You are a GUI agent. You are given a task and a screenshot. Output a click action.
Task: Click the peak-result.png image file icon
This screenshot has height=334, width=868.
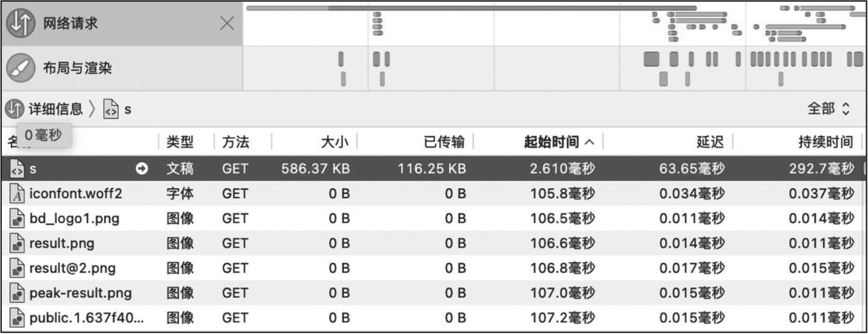tap(17, 293)
